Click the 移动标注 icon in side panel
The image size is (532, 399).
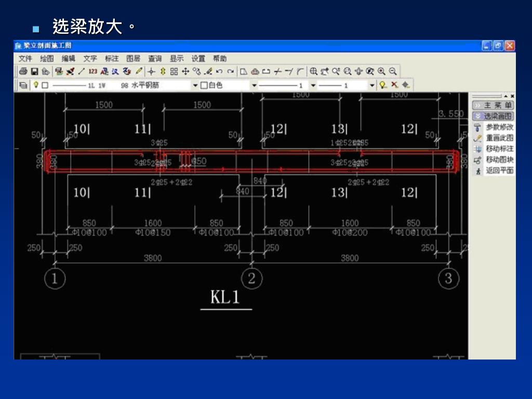click(478, 149)
